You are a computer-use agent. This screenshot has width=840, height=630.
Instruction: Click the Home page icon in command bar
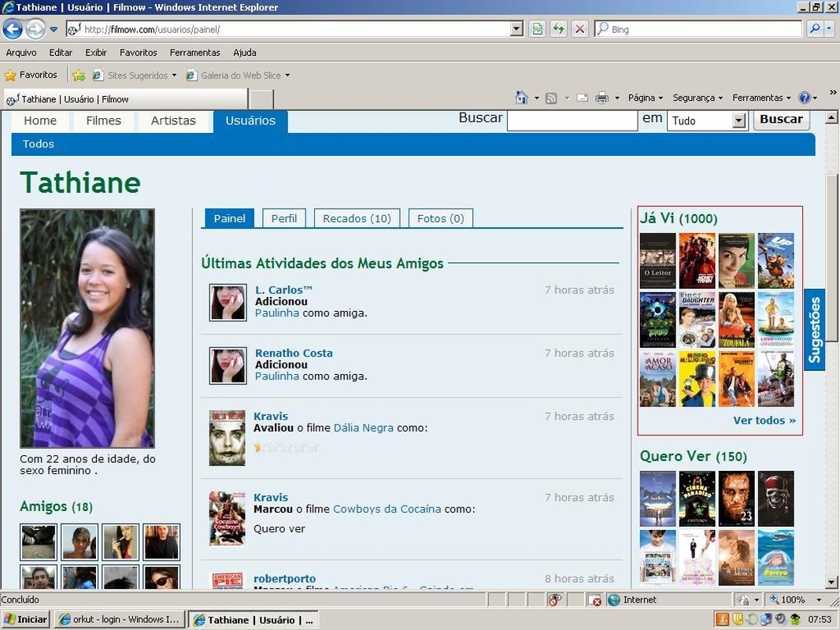click(x=521, y=98)
